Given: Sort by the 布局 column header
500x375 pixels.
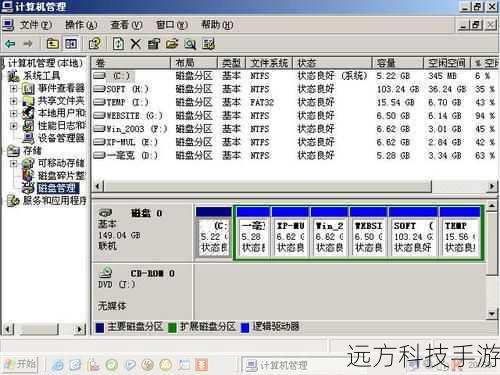Looking at the screenshot, I should (x=194, y=63).
